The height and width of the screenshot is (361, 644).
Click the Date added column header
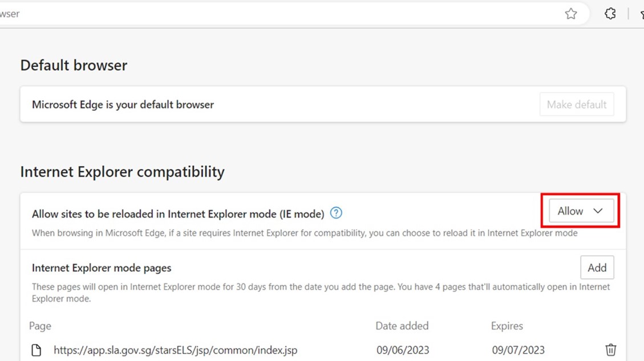point(402,326)
